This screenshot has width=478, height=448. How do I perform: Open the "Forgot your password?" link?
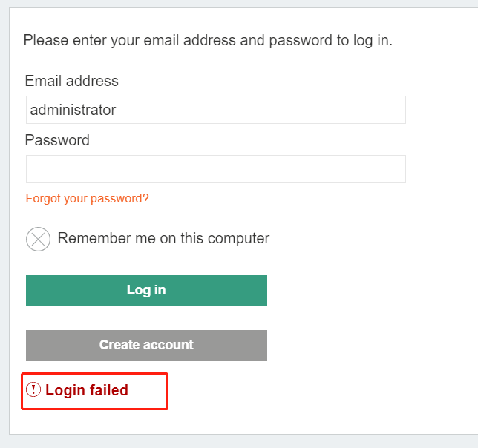pos(87,199)
